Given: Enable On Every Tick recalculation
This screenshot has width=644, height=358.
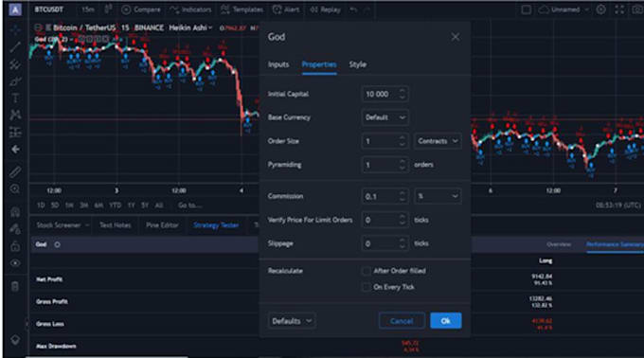Looking at the screenshot, I should (367, 287).
